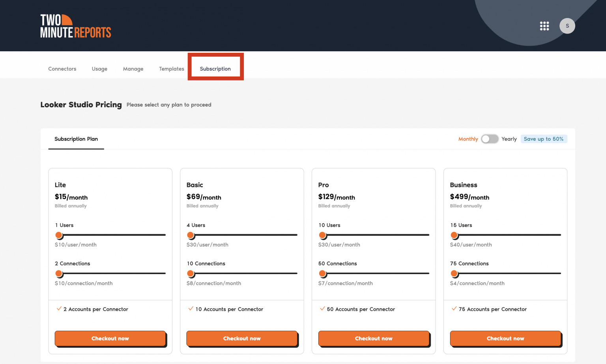Click the Pro plan Users slider handle
606x364 pixels.
pyautogui.click(x=323, y=235)
